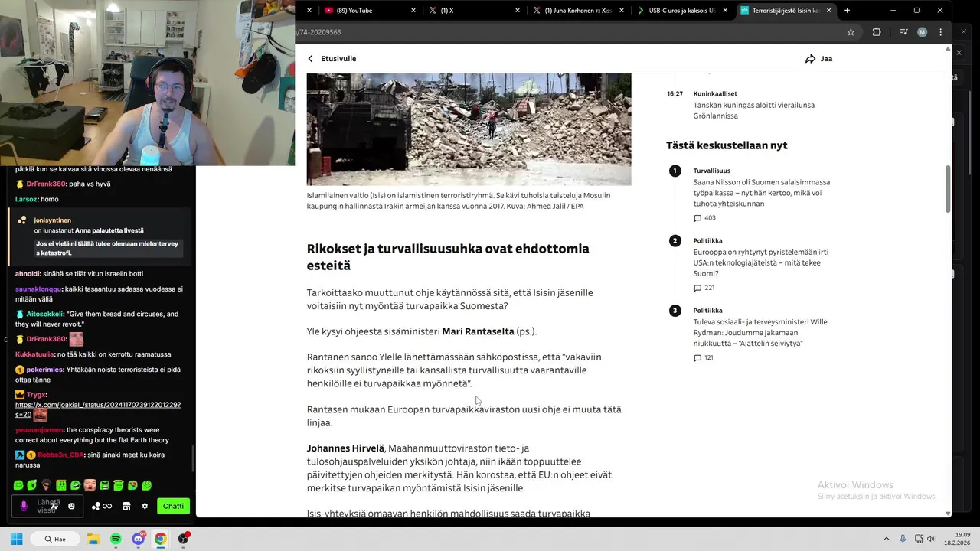Switch to the USB-C uros ja kaksois tab
Screen dimensions: 980x551
click(x=681, y=11)
